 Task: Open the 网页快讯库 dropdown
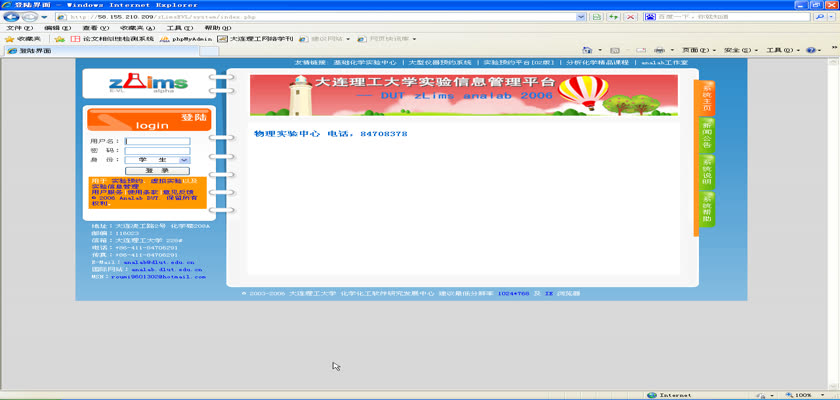pyautogui.click(x=387, y=39)
